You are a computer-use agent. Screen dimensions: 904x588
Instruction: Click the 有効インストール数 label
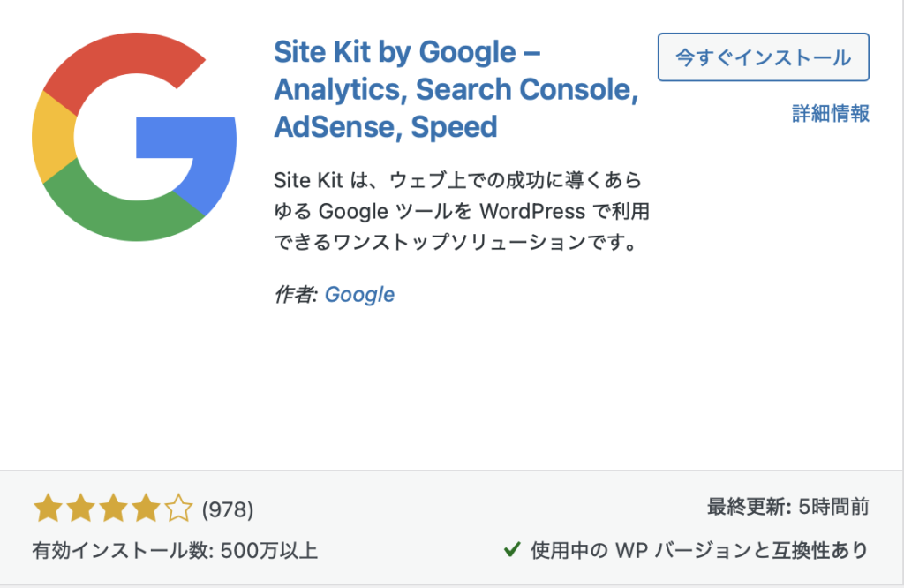[x=120, y=551]
